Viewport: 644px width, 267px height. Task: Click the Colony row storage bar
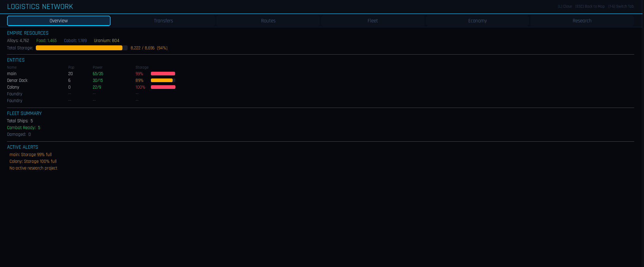(163, 87)
